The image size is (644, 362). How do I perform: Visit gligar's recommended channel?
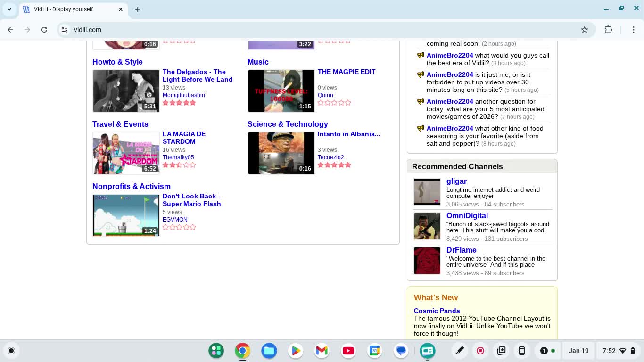[456, 181]
